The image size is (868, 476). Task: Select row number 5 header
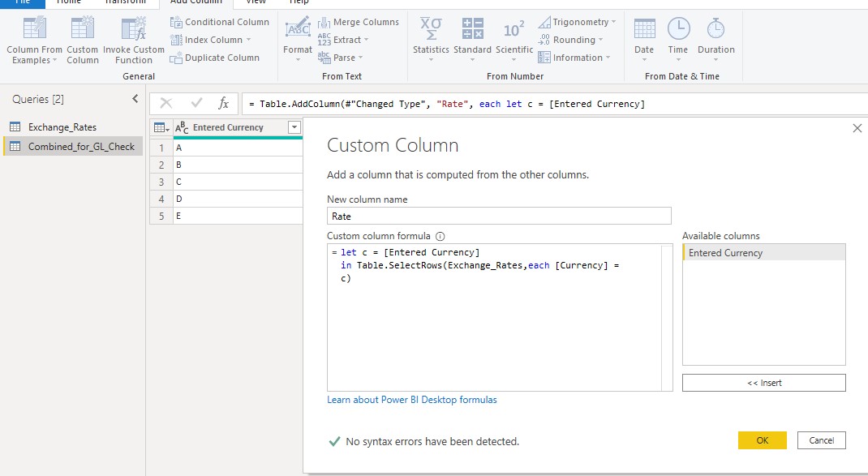click(x=161, y=216)
